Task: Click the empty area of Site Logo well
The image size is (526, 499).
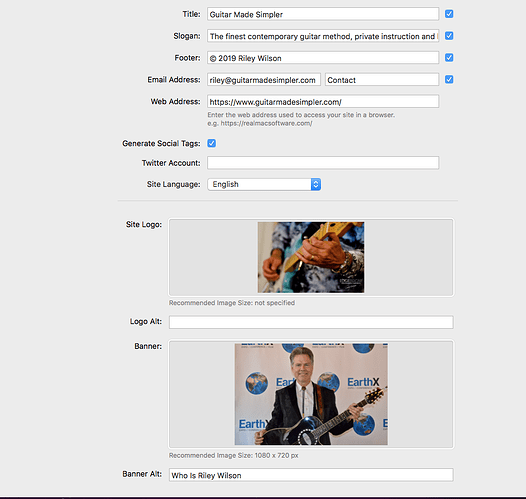Action: click(x=409, y=257)
